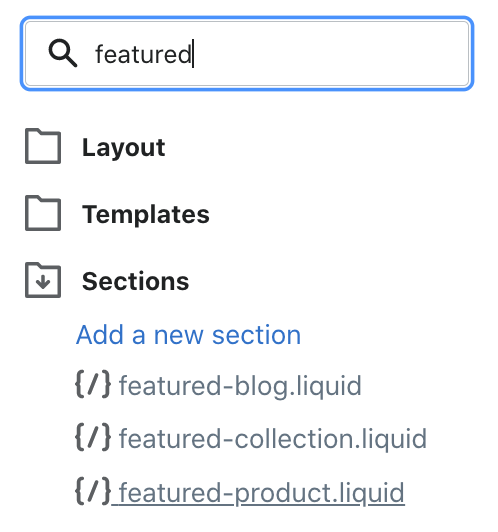
Task: Place cursor in the word featured
Action: click(143, 54)
